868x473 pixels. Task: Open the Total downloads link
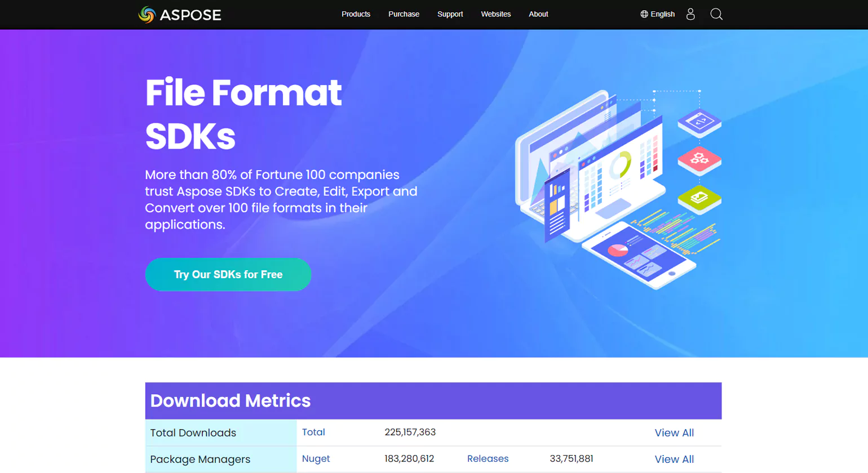coord(313,432)
